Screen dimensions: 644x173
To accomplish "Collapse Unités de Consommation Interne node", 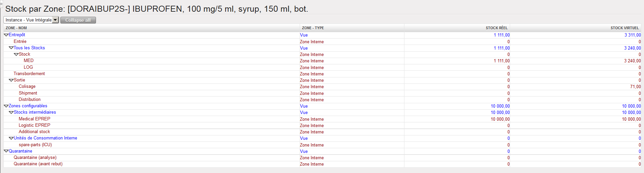I will 11,138.
